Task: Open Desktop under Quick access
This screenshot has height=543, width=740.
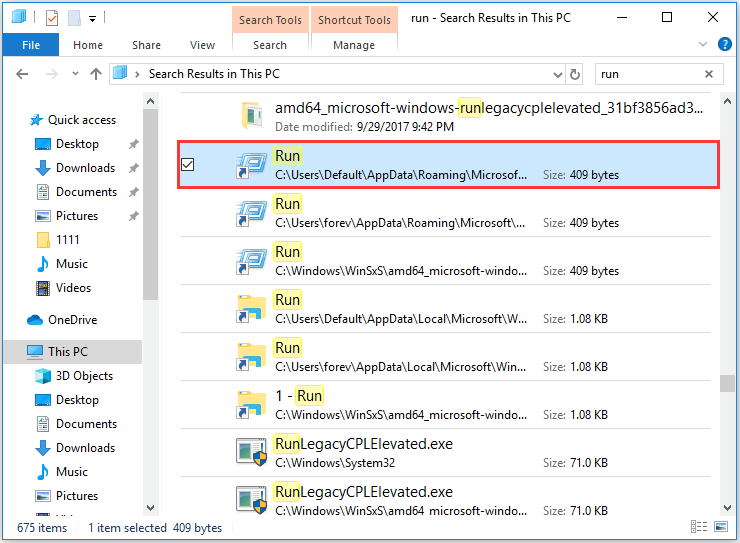Action: point(67,144)
